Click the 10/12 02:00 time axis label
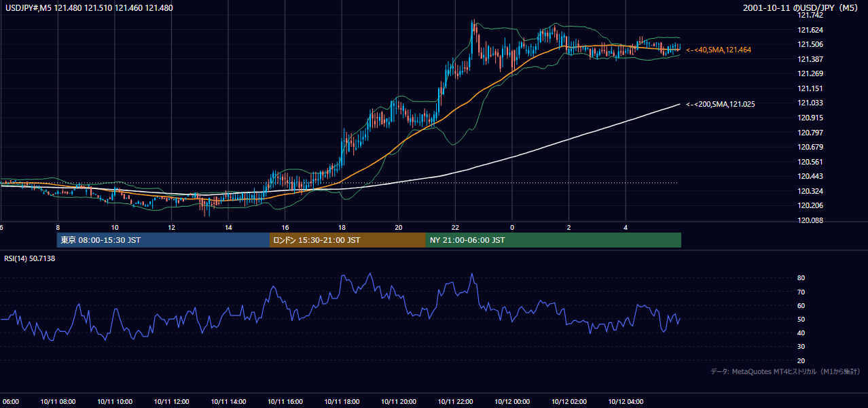This screenshot has width=868, height=408. (568, 402)
